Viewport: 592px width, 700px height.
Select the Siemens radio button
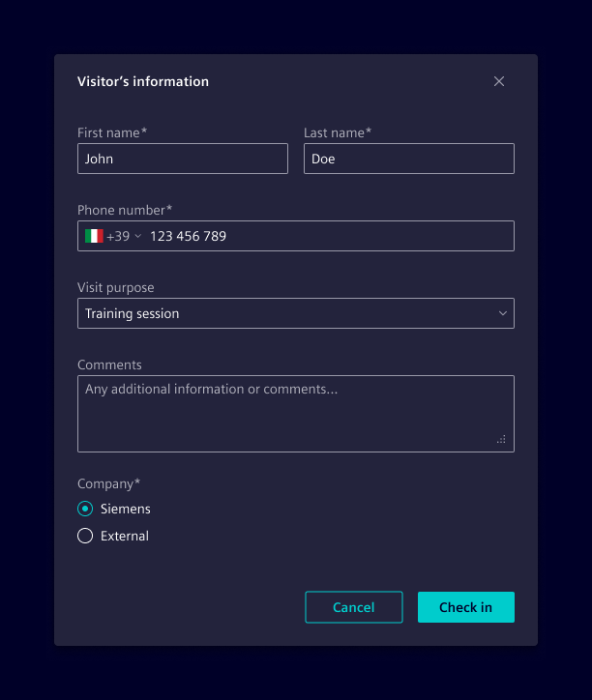(85, 509)
